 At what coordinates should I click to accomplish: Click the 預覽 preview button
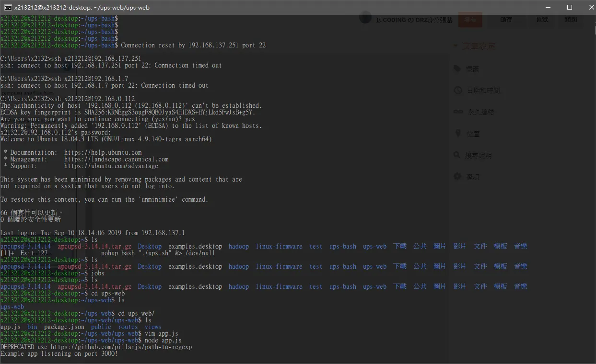click(x=542, y=20)
